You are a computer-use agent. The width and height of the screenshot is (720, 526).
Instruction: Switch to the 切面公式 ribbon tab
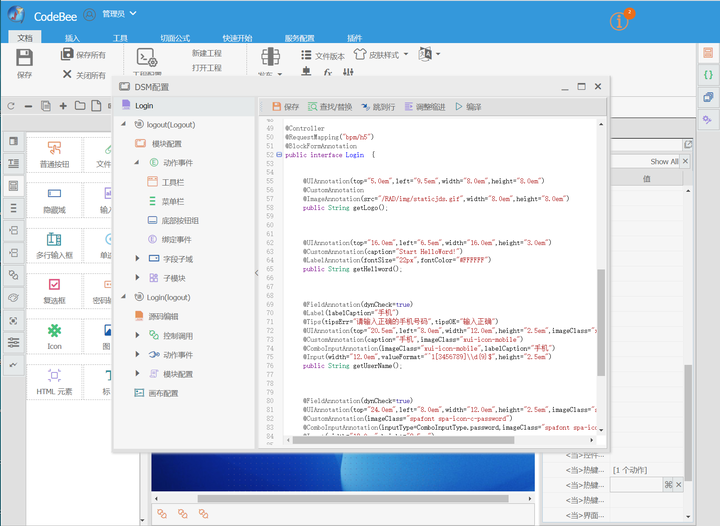point(175,38)
